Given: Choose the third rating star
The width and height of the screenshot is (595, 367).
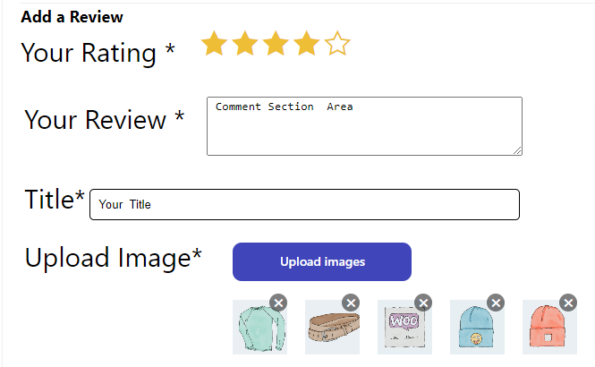Looking at the screenshot, I should (x=275, y=44).
